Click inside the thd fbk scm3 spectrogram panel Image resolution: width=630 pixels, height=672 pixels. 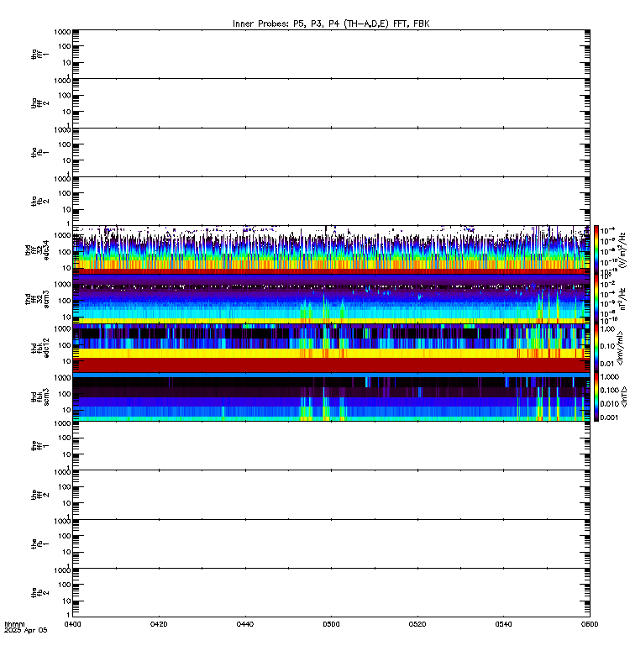tap(331, 396)
